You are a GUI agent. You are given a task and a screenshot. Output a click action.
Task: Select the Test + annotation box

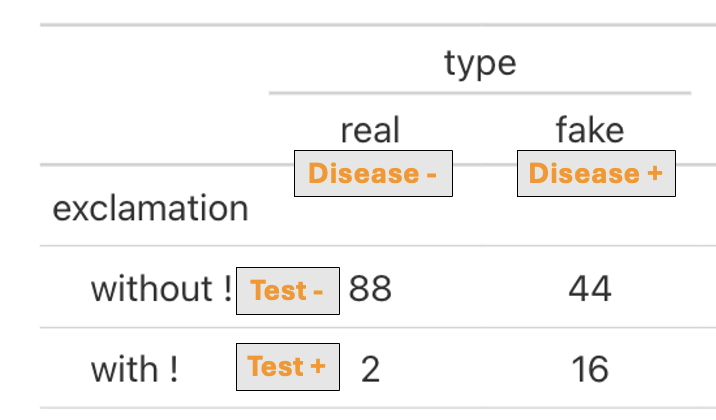[288, 367]
